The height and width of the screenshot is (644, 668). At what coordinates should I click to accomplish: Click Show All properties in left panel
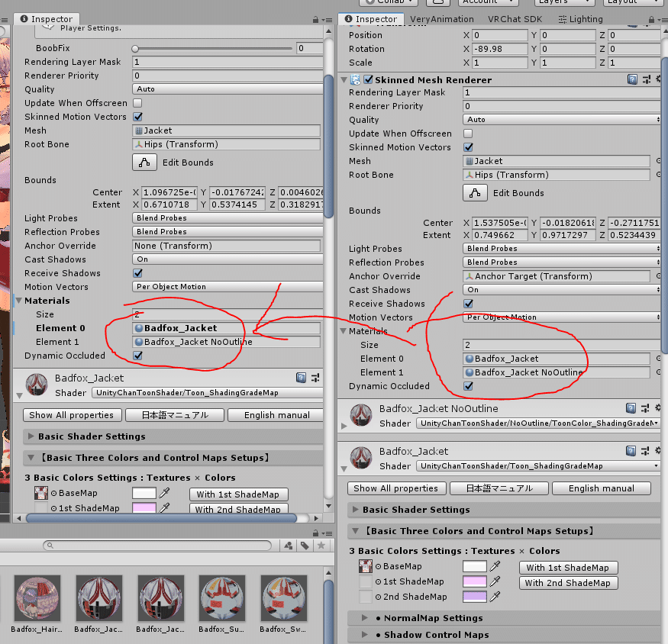[x=72, y=415]
